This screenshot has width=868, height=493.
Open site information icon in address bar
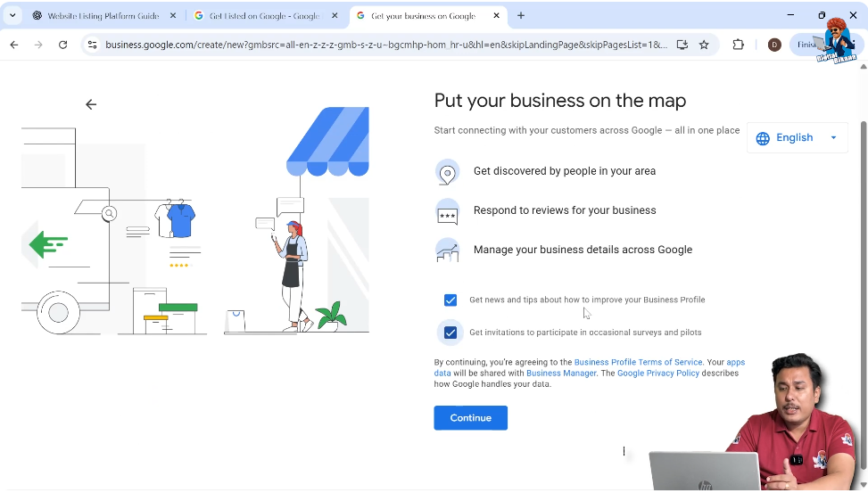93,45
